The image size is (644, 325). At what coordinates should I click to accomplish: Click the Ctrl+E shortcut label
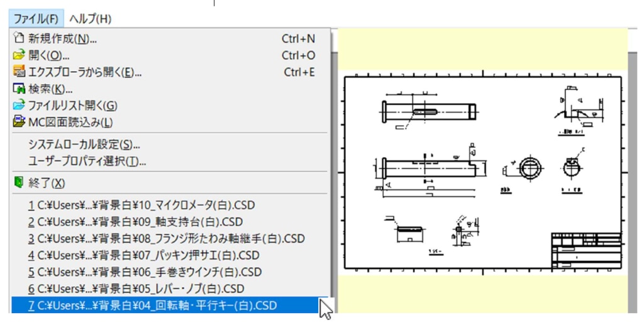[x=299, y=72]
